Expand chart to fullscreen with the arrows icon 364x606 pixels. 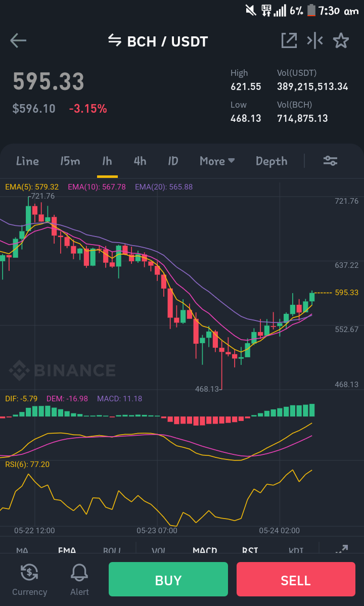tap(342, 549)
